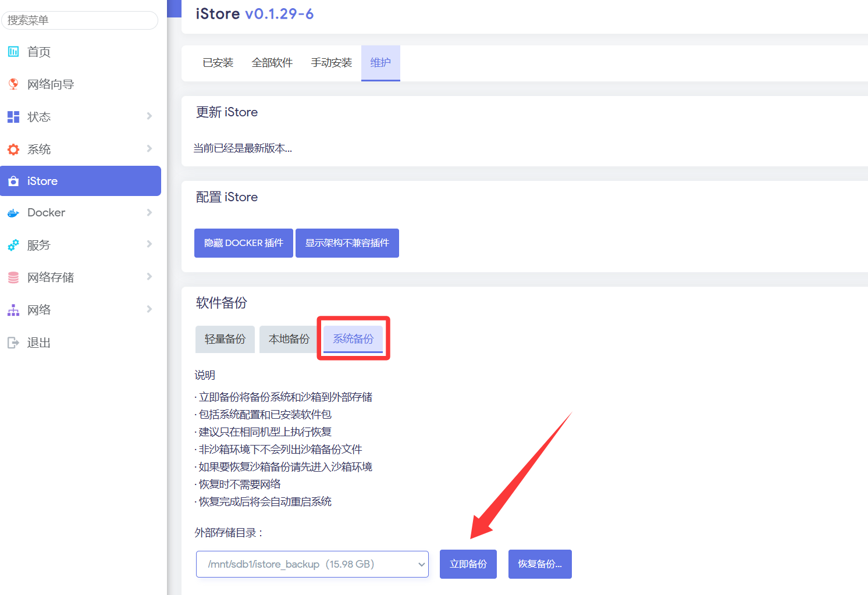Open the 手动安装 tab
868x595 pixels.
pos(331,63)
